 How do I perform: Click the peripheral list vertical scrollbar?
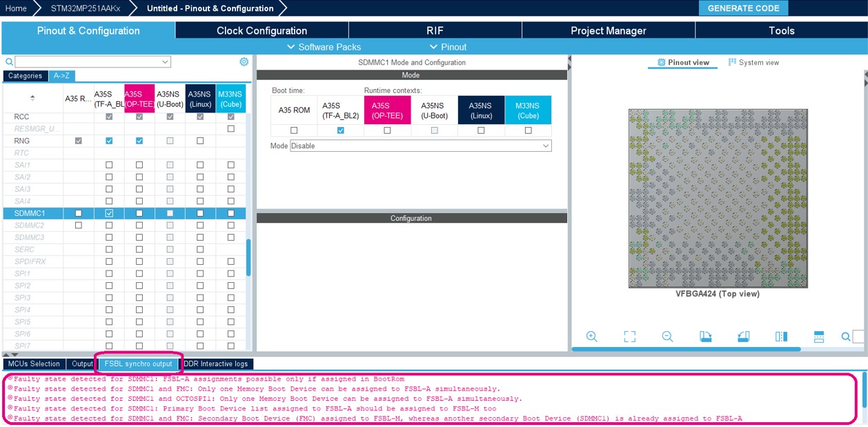click(x=248, y=257)
